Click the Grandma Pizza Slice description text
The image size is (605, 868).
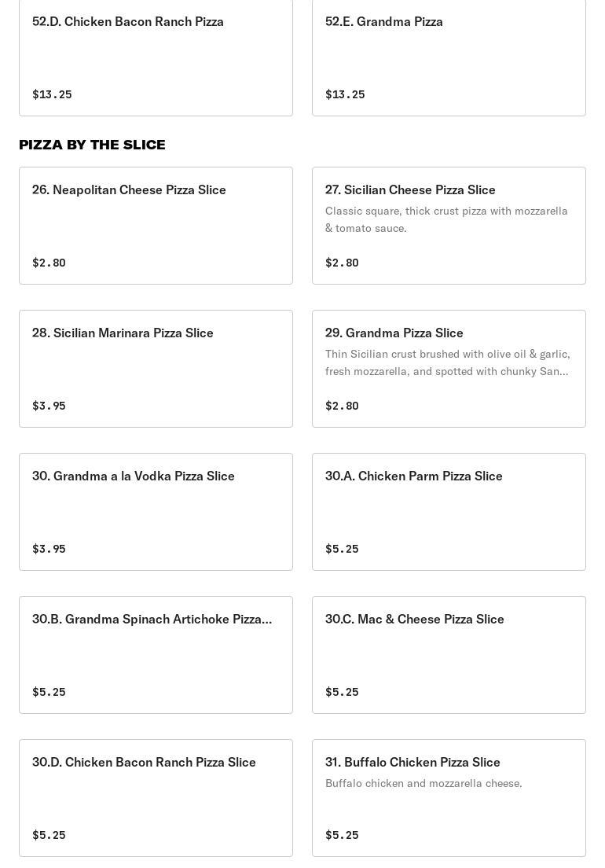pos(447,362)
